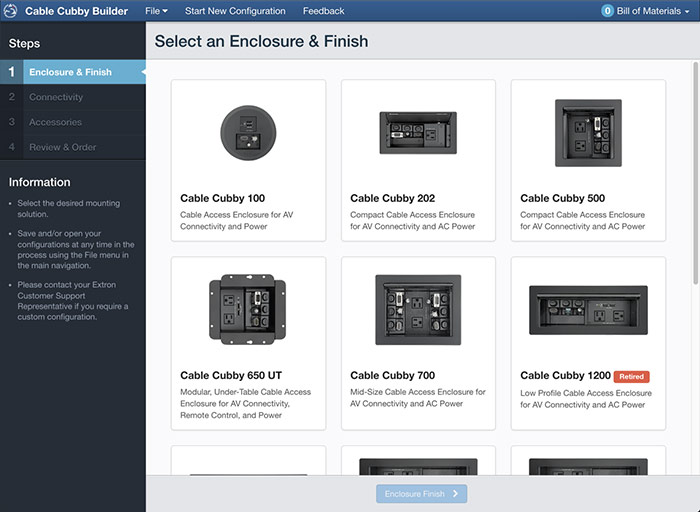Open the File dropdown menu
The image size is (700, 512).
point(156,11)
